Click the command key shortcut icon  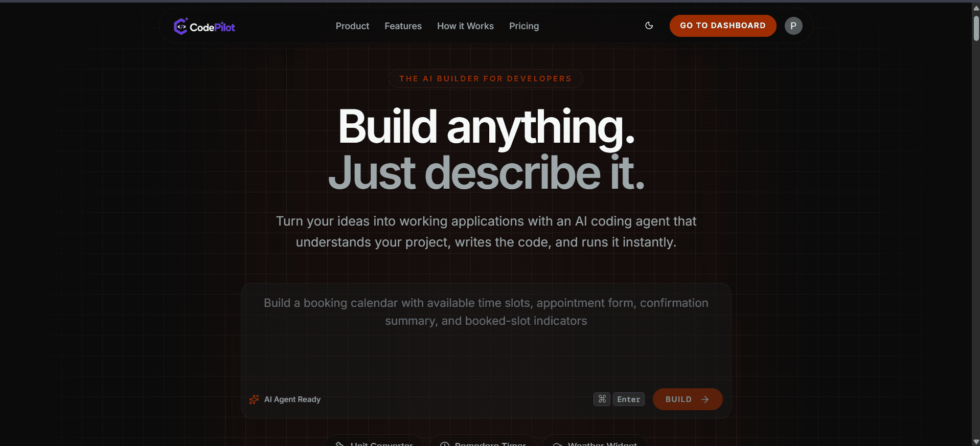pos(602,399)
